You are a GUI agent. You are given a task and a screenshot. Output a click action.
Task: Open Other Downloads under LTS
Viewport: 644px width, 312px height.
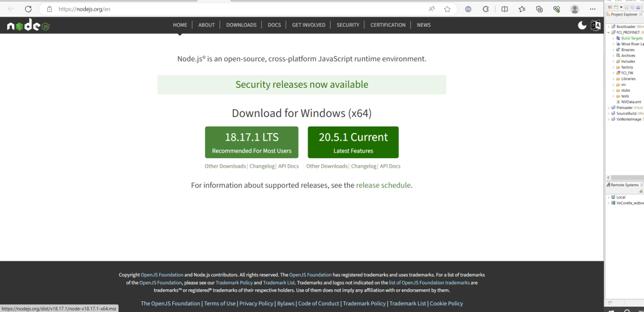[225, 166]
